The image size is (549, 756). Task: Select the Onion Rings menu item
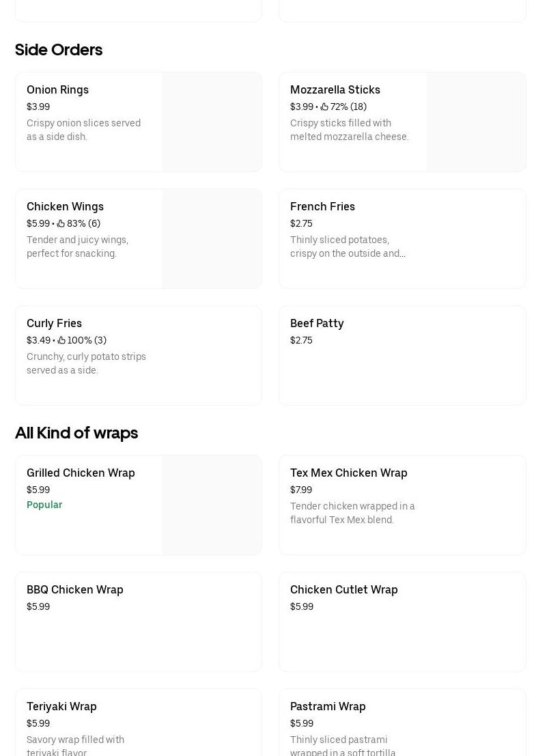[x=89, y=122]
